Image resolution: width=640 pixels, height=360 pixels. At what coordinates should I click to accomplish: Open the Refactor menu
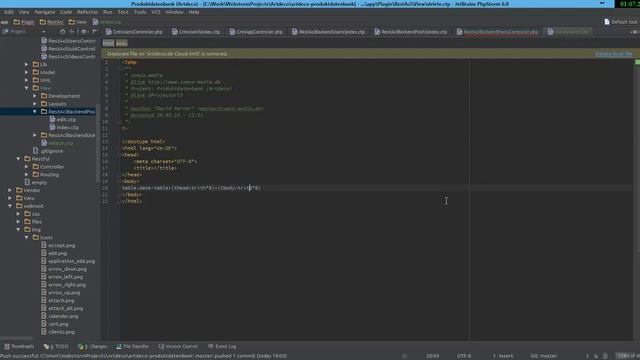[87, 12]
